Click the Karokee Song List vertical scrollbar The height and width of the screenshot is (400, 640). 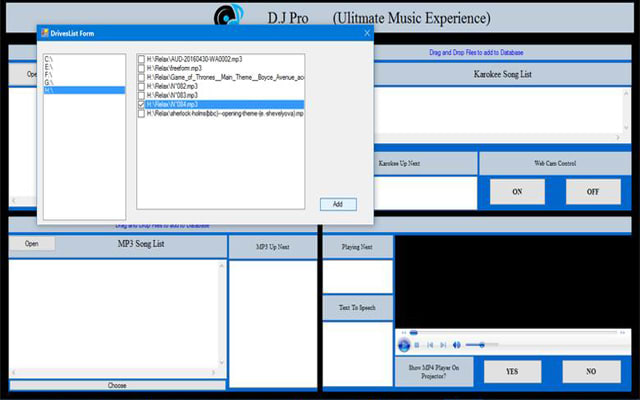pos(627,110)
